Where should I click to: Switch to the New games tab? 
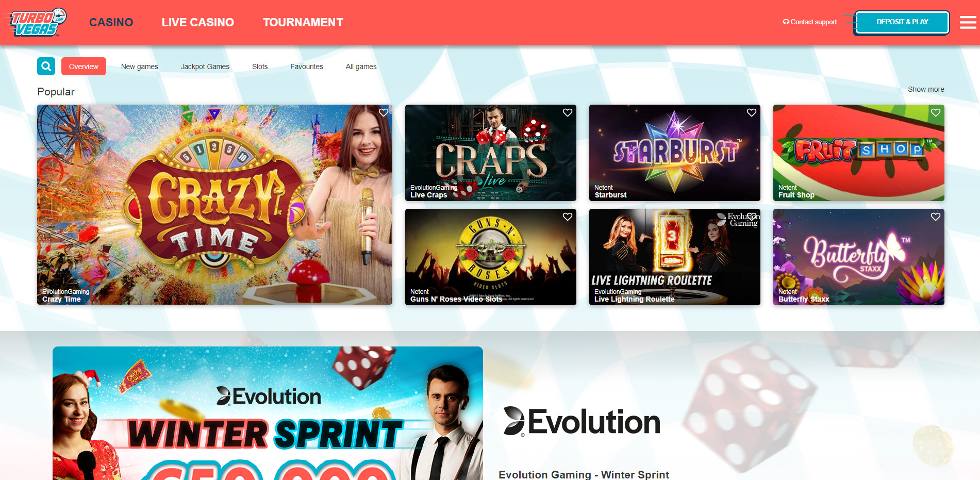click(139, 67)
